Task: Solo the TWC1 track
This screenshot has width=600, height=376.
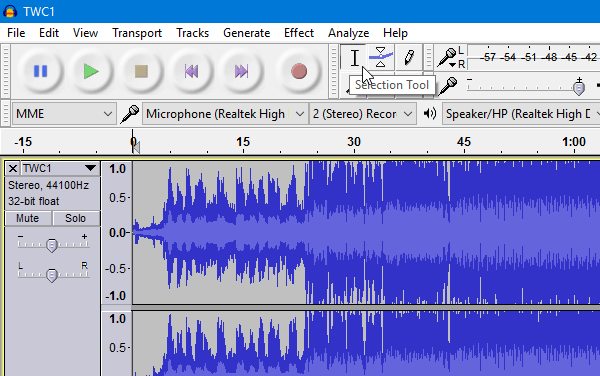Action: pyautogui.click(x=76, y=218)
